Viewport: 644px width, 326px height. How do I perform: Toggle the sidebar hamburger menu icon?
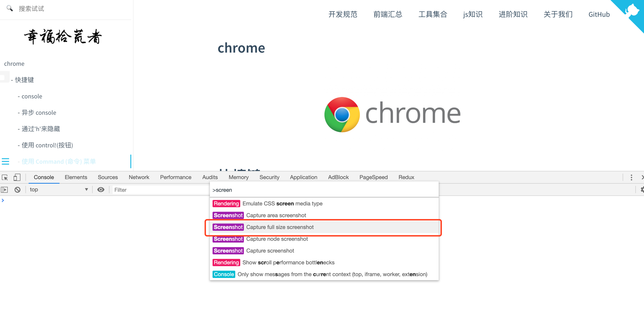coord(5,162)
